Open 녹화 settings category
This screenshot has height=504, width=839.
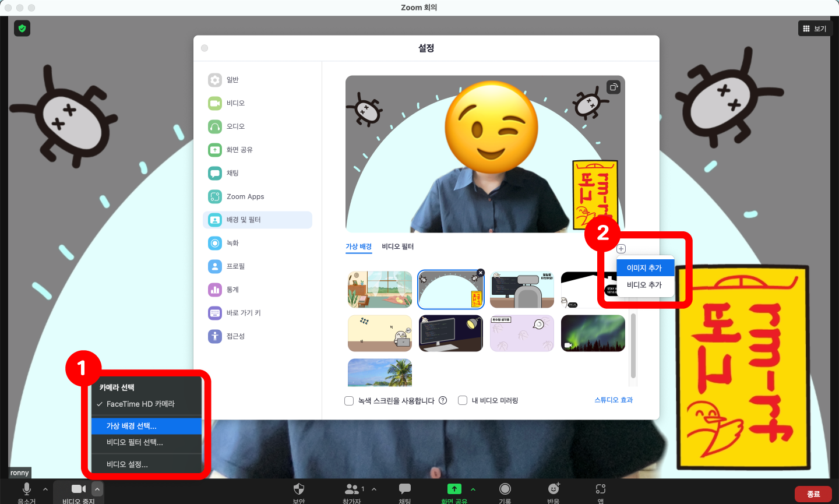(x=258, y=243)
